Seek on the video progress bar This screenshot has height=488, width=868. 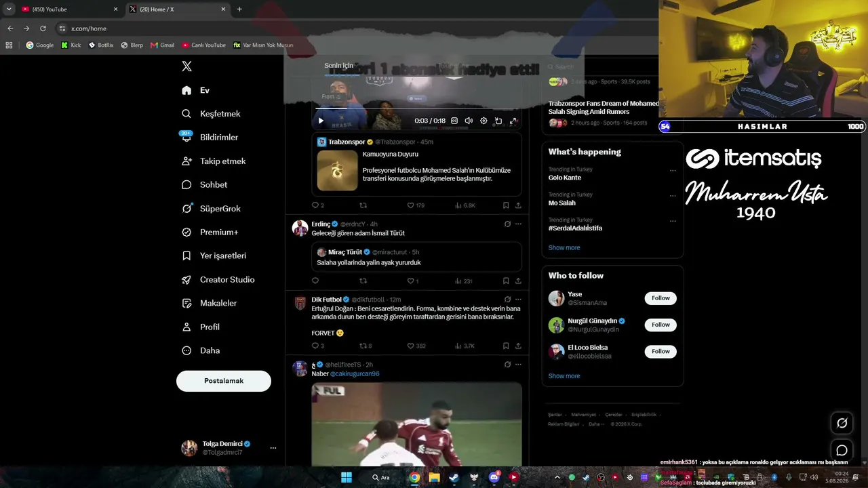pyautogui.click(x=417, y=108)
